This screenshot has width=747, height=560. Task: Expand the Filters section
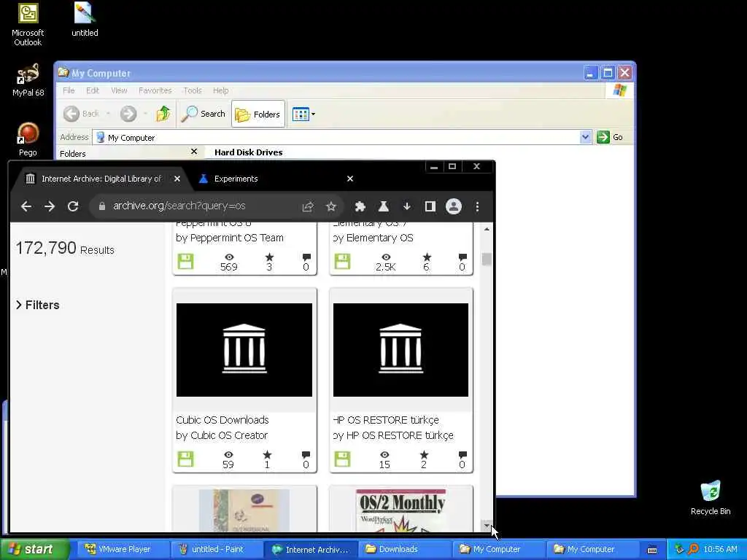pos(38,305)
